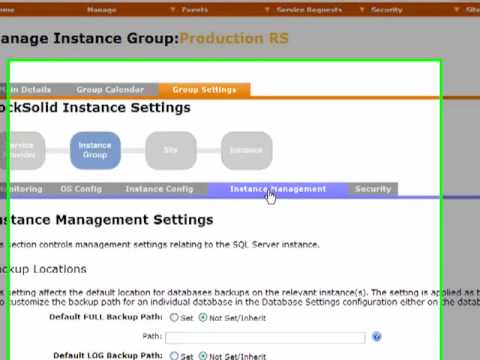Click the Instance level box

click(247, 150)
